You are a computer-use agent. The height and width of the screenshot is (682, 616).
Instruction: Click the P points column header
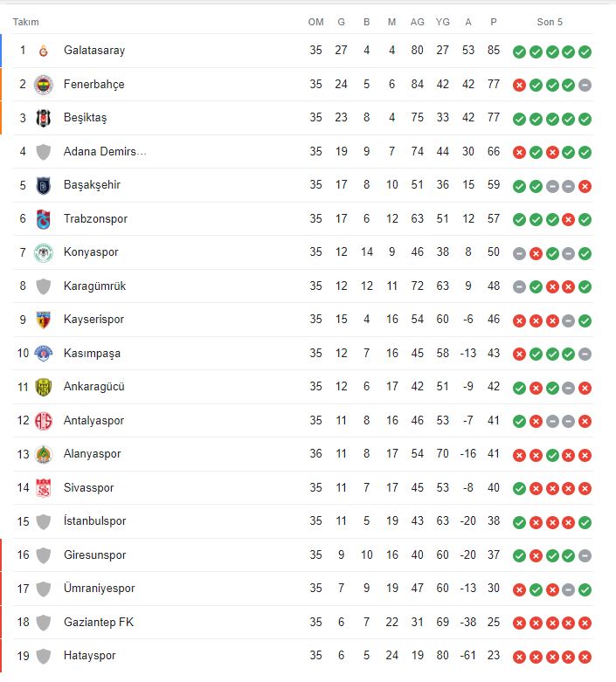coord(494,22)
